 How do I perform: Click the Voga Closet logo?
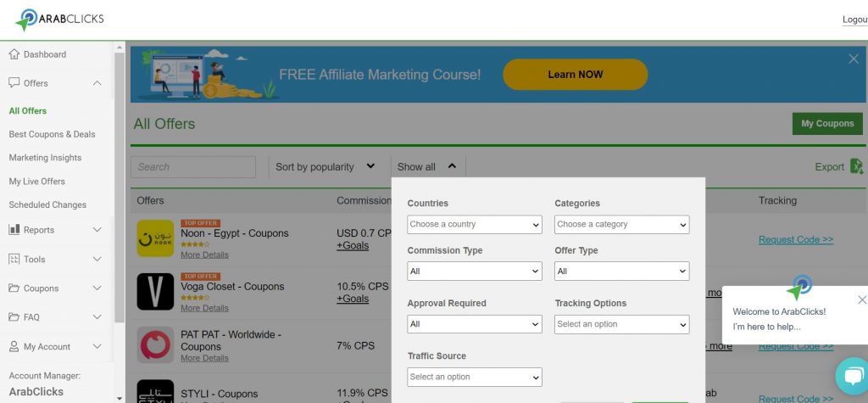[155, 292]
